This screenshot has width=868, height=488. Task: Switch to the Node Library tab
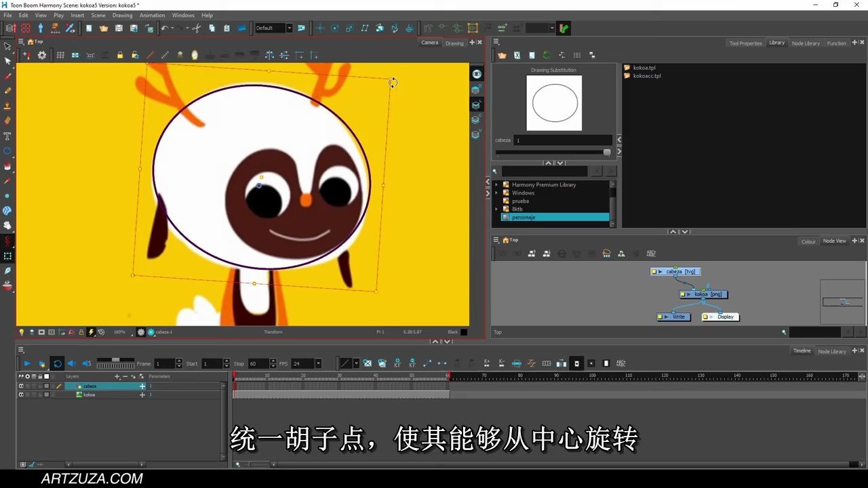pos(806,43)
